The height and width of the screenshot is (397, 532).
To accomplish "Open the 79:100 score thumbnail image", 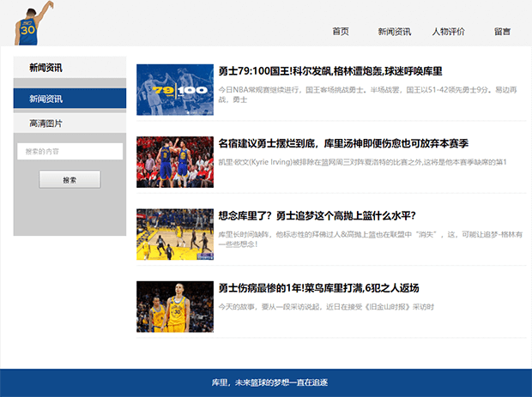I will pos(175,90).
